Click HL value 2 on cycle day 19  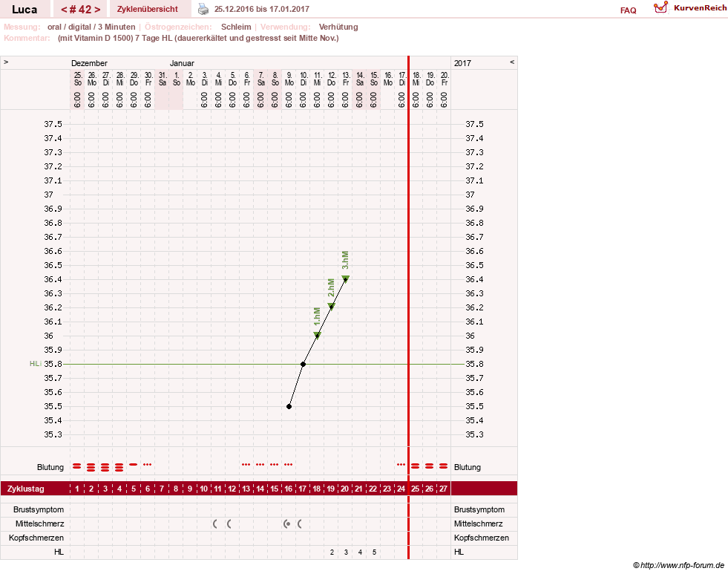(332, 552)
